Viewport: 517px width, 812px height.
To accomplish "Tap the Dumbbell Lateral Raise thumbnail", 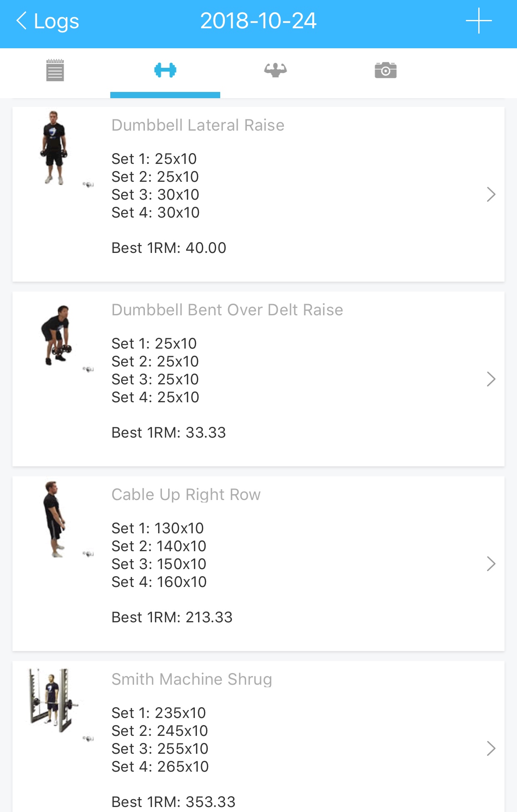I will tap(54, 148).
